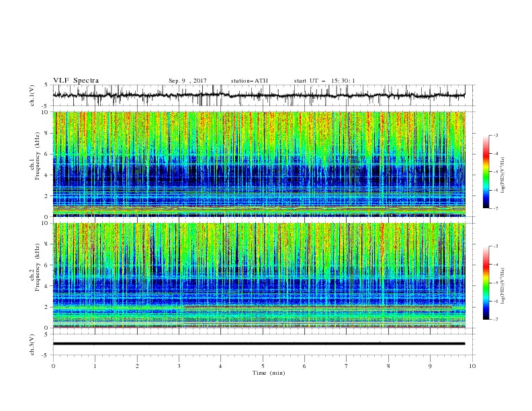The image size is (532, 411).
Task: Click the "ch.1(V)" waveform axis label
Action: point(32,95)
